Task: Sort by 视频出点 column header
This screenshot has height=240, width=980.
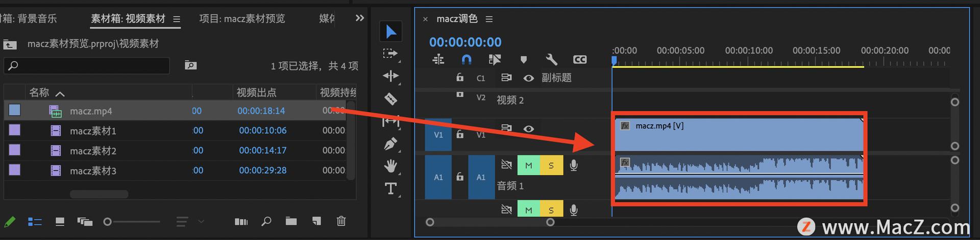Action: [x=256, y=92]
